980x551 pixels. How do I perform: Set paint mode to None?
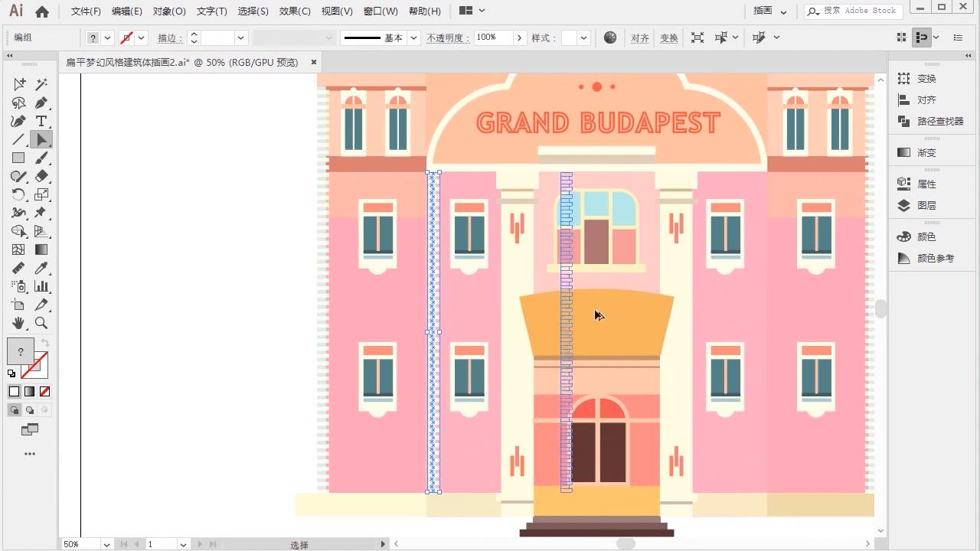coord(44,391)
